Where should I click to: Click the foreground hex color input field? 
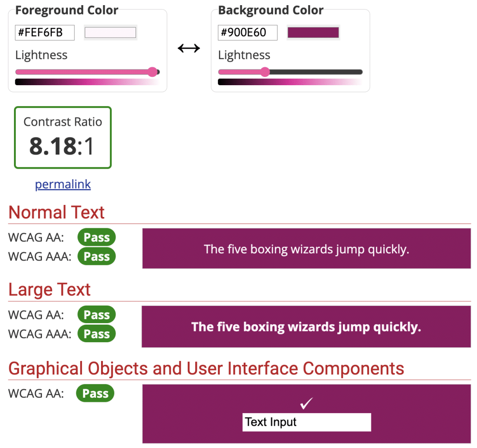click(45, 33)
